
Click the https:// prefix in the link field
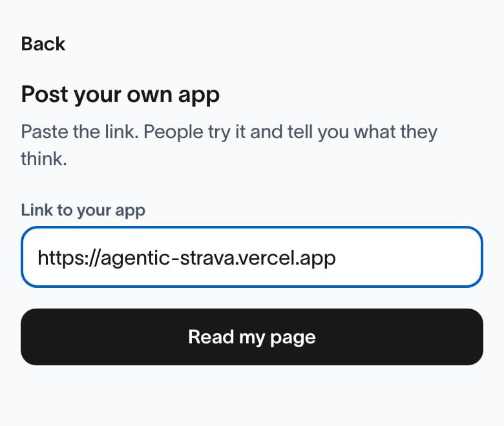click(x=68, y=258)
